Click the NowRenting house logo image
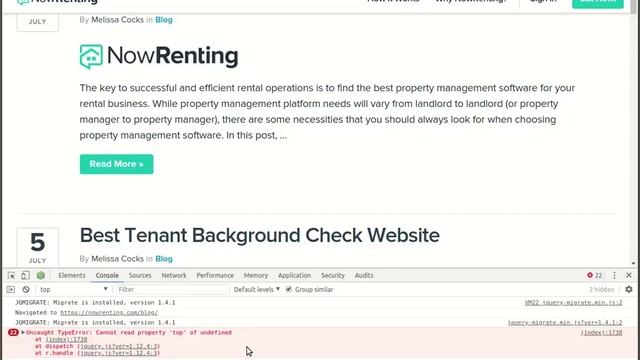This screenshot has width=640, height=360. click(159, 56)
